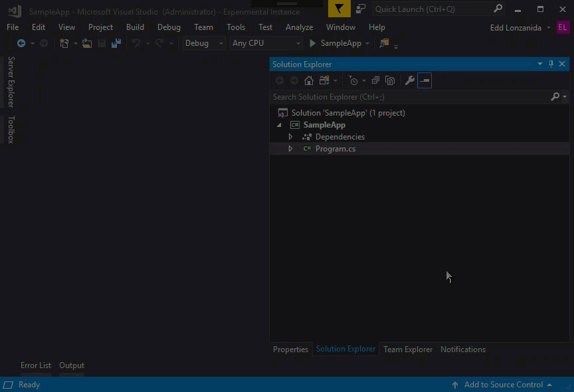Click the Navigate Forward toolbar arrow
The width and height of the screenshot is (574, 392).
point(44,43)
